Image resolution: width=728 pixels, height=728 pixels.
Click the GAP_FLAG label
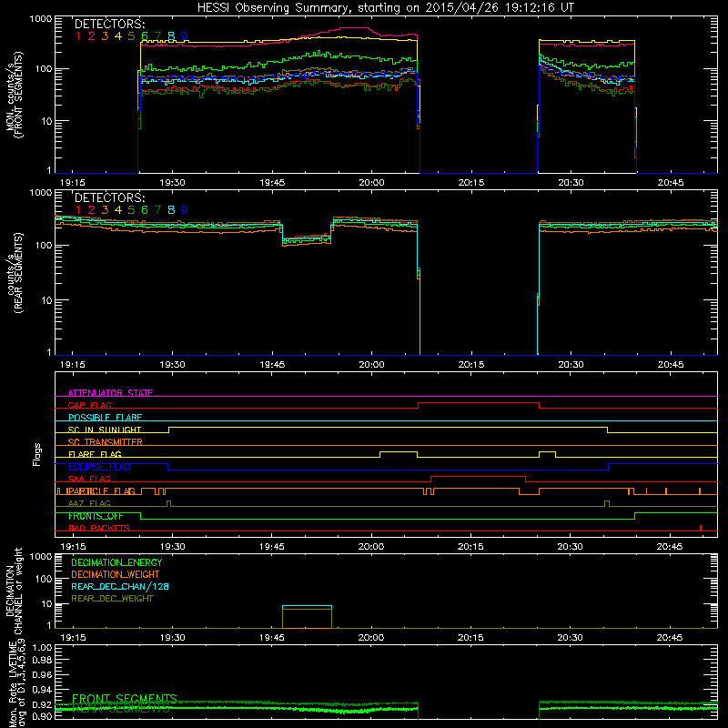click(89, 405)
